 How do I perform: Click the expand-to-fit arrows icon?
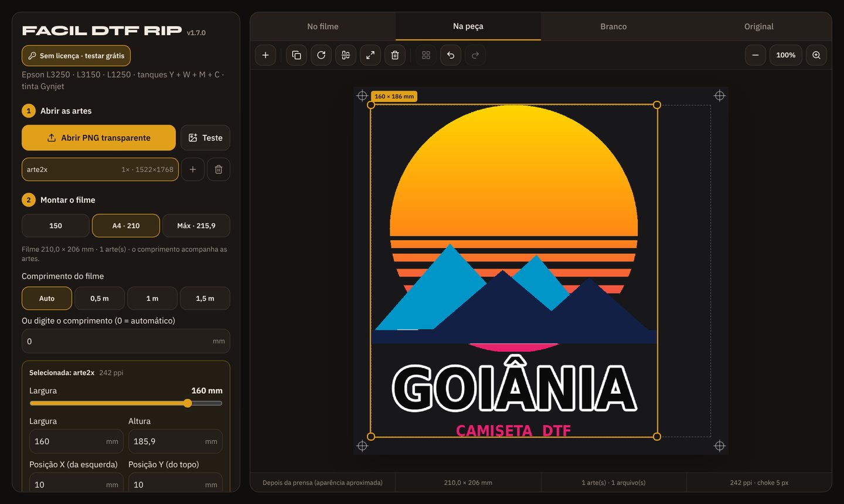coord(370,55)
